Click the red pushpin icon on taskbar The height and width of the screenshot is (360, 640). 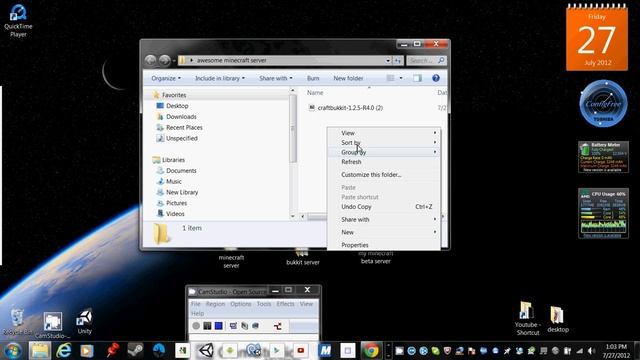(x=112, y=350)
